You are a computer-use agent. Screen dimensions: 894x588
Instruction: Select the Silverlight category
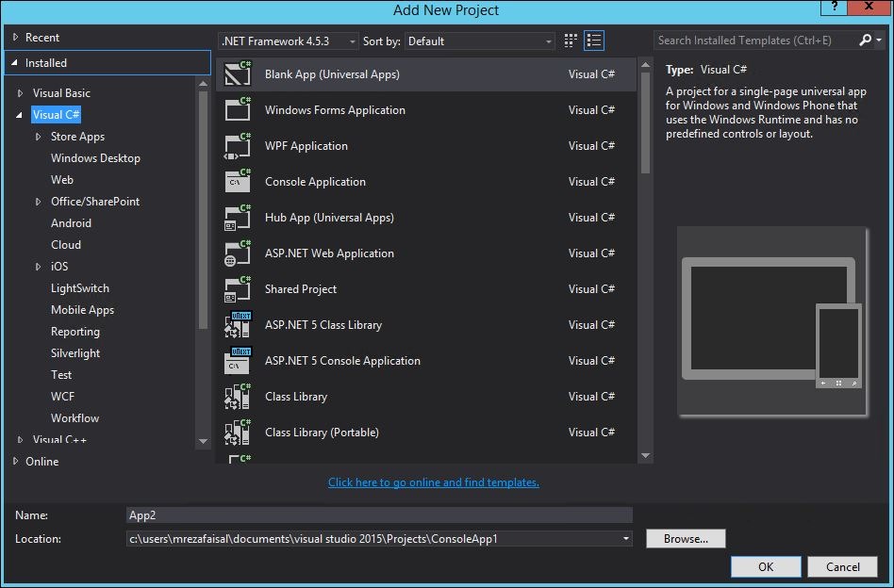click(76, 352)
